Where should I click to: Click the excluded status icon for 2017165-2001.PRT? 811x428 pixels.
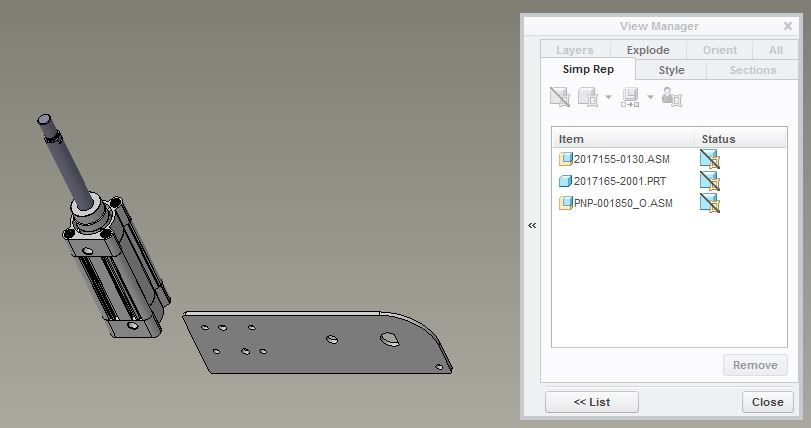(x=710, y=181)
